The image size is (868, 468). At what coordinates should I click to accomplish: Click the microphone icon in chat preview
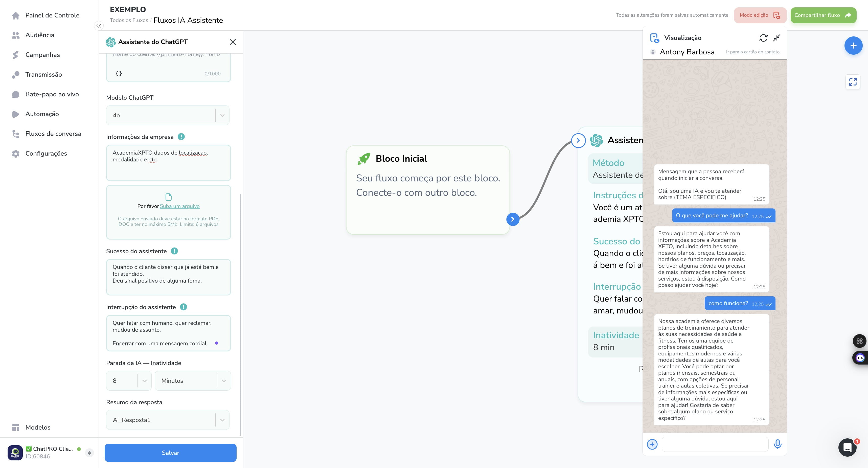coord(778,444)
